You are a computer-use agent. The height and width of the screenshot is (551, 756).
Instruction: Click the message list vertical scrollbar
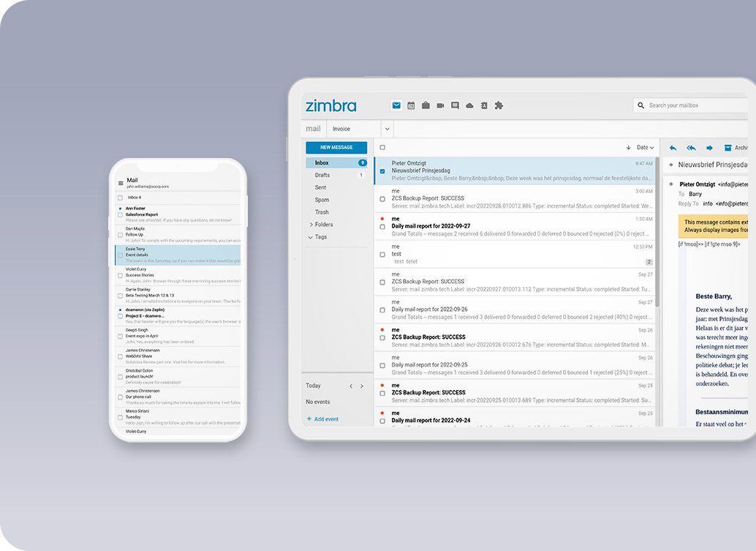point(657,231)
